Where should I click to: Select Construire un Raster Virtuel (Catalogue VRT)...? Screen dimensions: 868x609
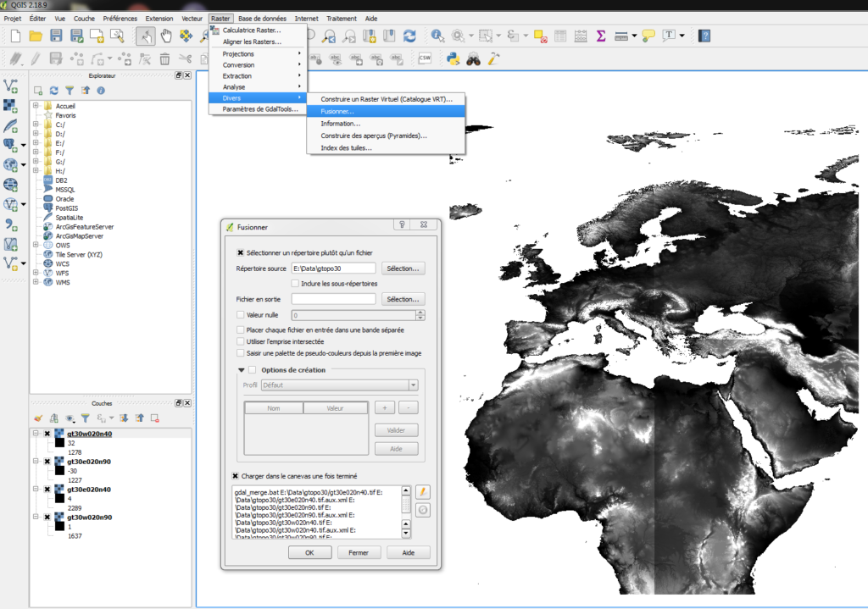[x=387, y=99]
